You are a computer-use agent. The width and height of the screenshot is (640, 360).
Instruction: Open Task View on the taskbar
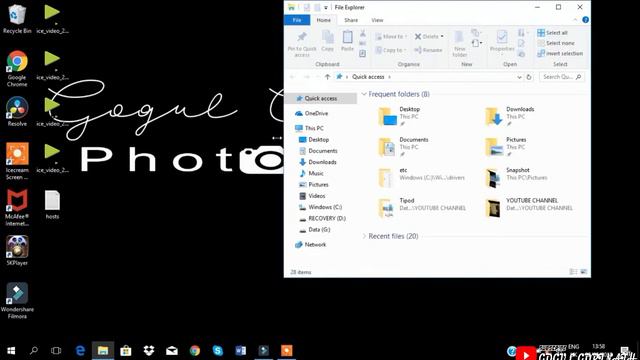56,350
